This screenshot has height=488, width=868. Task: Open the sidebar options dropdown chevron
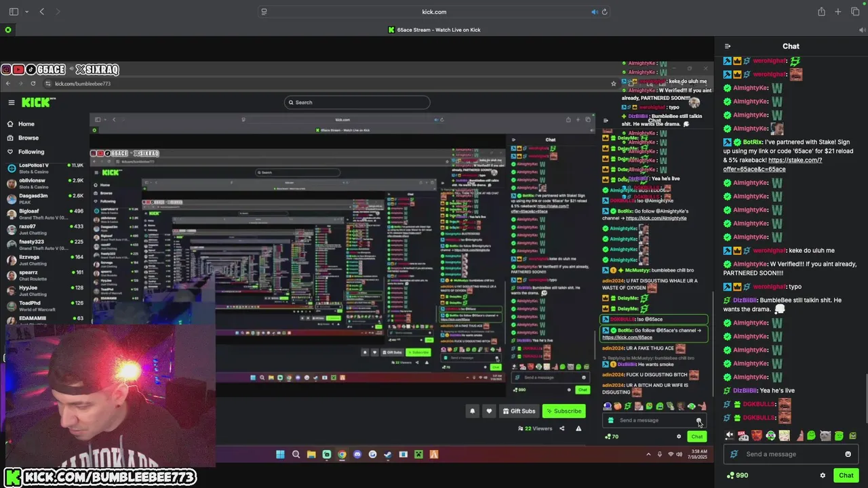[x=26, y=12]
